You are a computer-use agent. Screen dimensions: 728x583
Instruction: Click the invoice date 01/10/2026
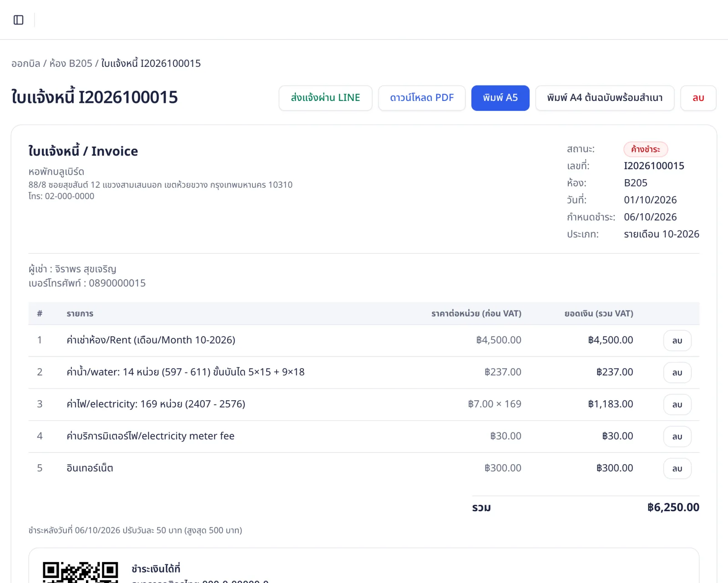(x=650, y=200)
